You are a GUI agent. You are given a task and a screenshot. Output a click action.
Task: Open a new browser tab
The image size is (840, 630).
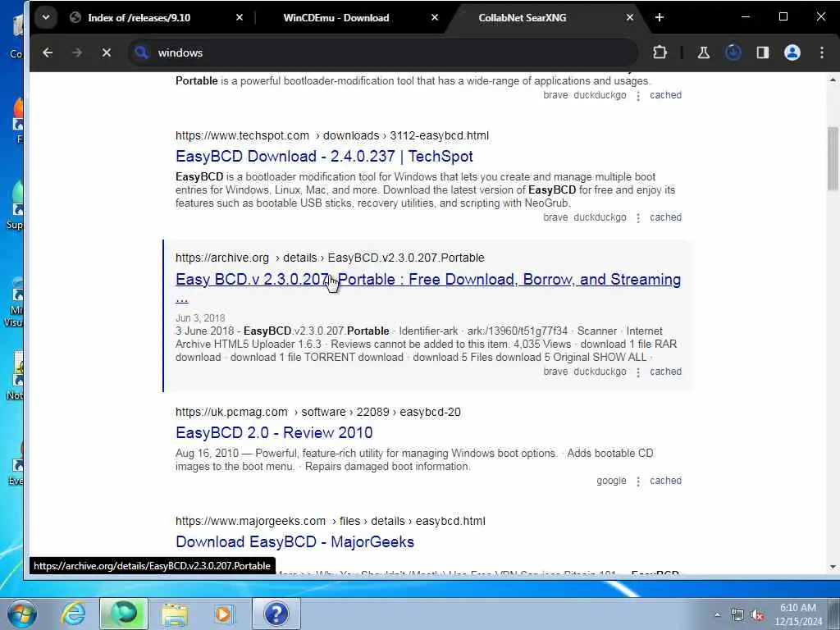click(660, 18)
